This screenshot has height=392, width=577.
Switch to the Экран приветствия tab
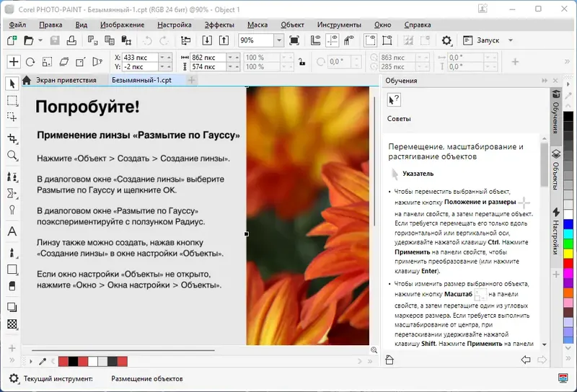(65, 81)
